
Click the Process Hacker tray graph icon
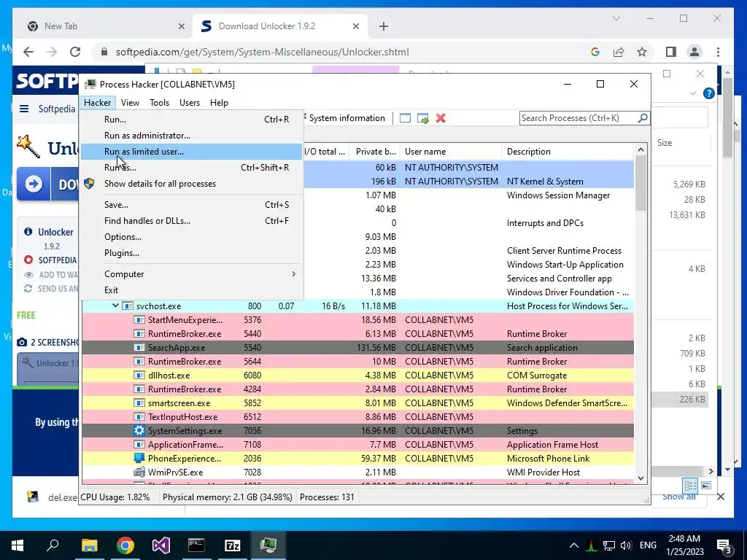click(591, 545)
